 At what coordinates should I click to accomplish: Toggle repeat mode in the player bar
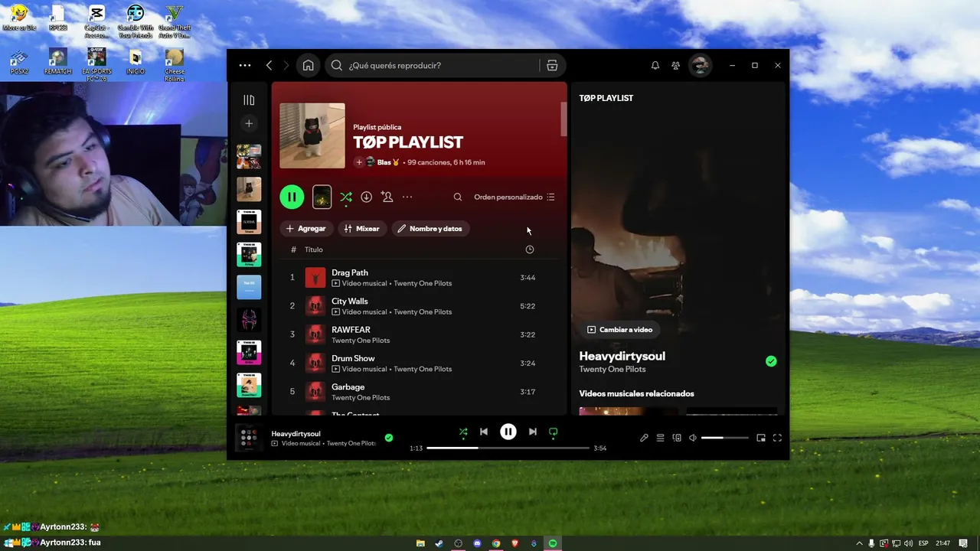554,432
